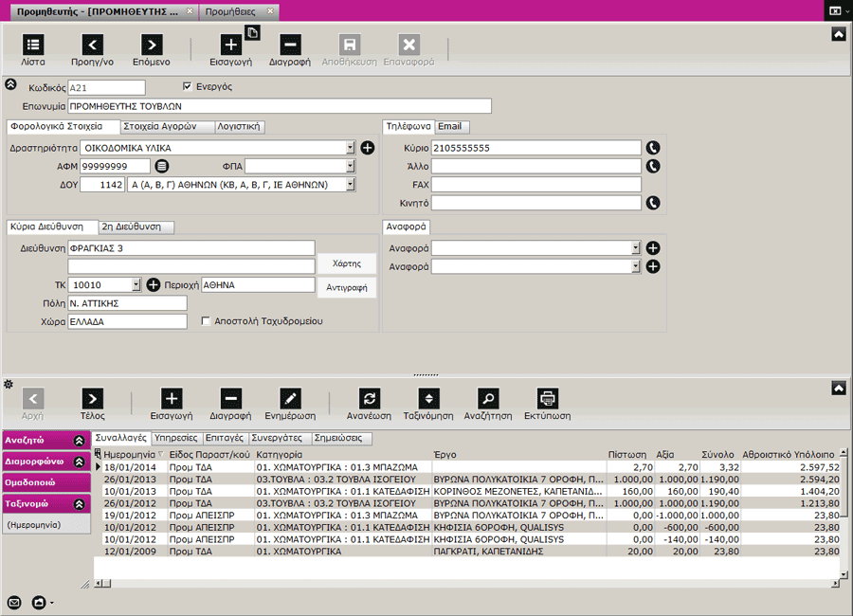
Task: Click plus icon beside second Αναφορά field
Action: pyautogui.click(x=653, y=266)
